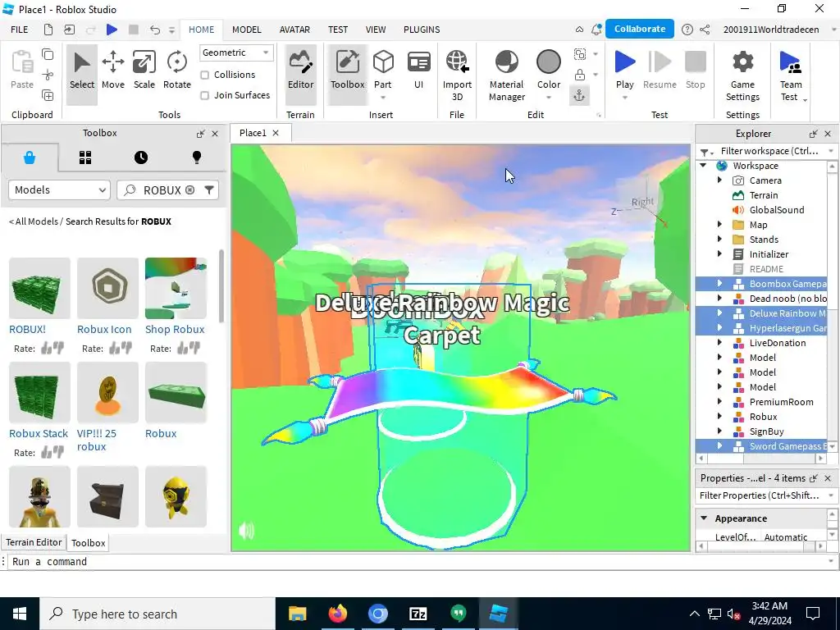Expand the LiveDonation model

pos(719,342)
